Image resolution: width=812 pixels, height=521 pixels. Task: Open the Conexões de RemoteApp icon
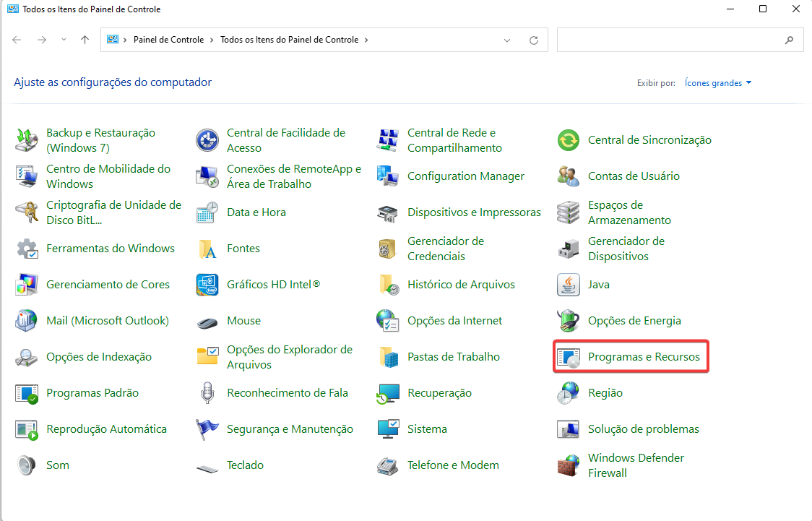[x=207, y=176]
